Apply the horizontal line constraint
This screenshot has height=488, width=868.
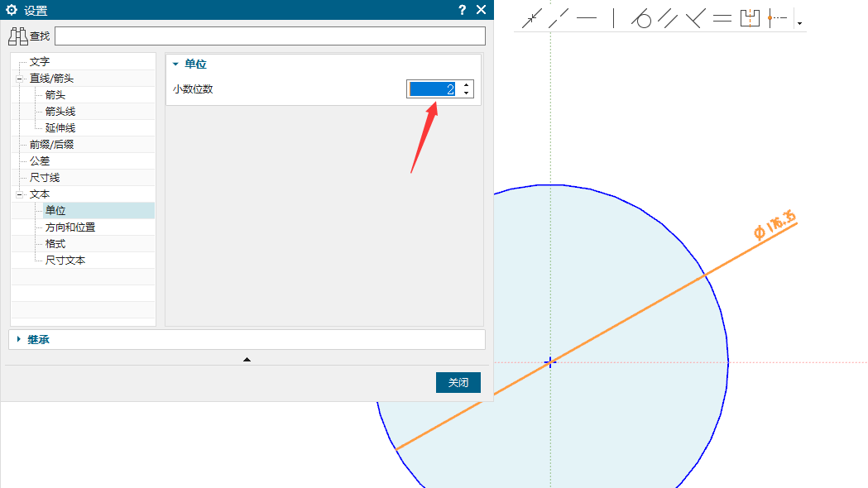pos(587,17)
